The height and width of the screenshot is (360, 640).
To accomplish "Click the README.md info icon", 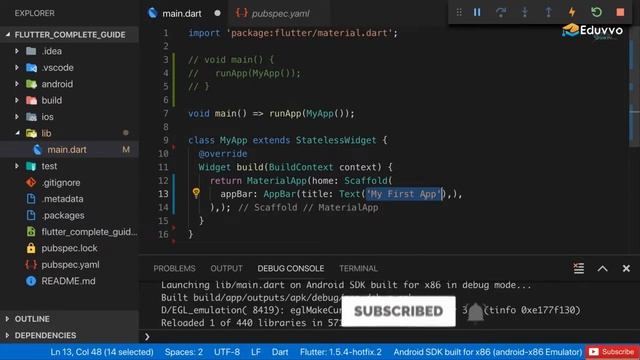I will tap(31, 281).
